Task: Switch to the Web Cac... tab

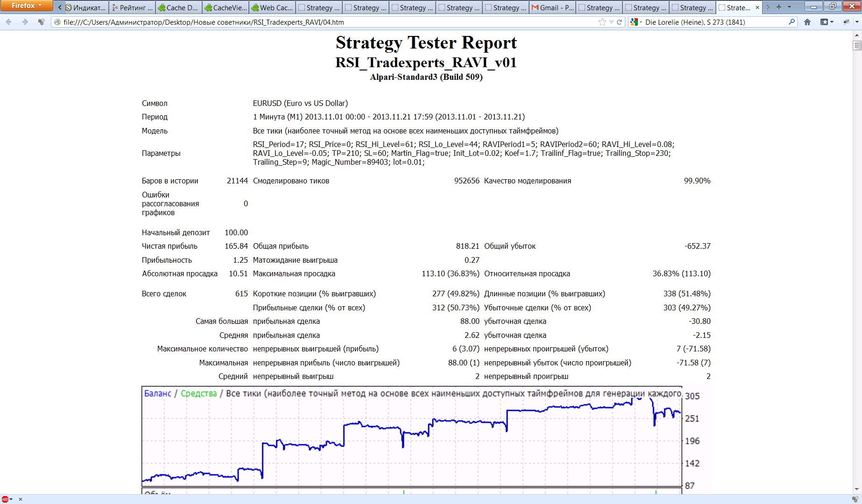Action: click(272, 7)
